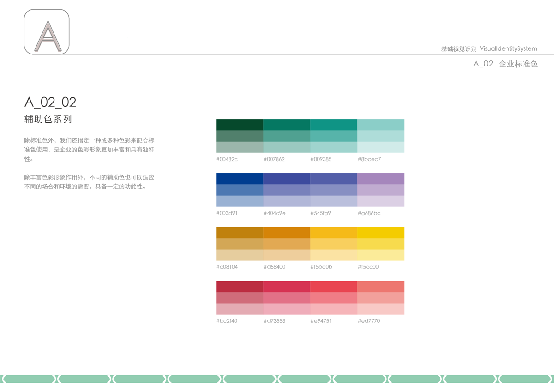Screen dimensions: 554x392
Task: Choose the full-strength swatch above #e94751
Action: coord(334,287)
